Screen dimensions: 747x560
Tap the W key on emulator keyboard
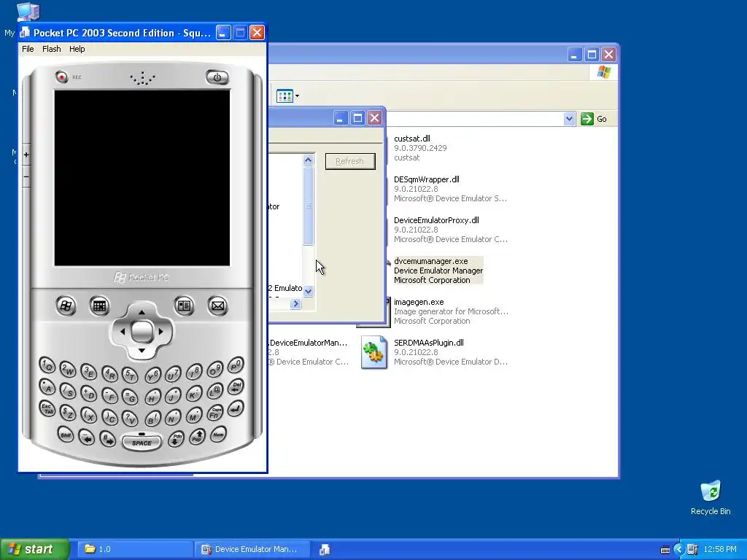68,369
